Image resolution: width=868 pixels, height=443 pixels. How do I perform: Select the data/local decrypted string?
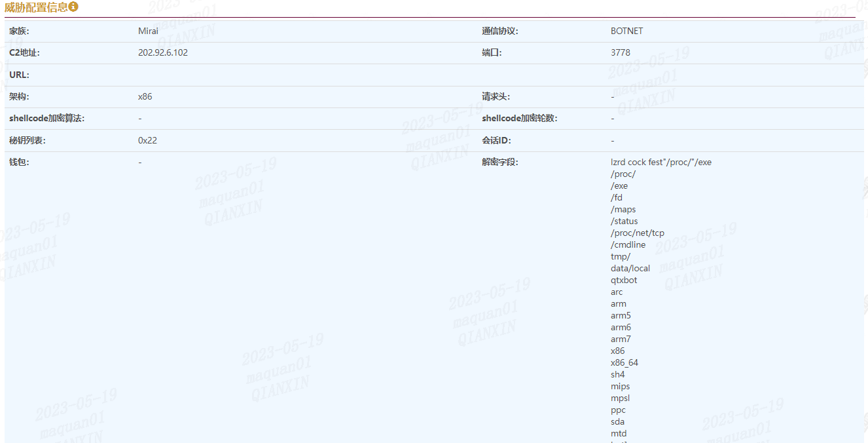coord(630,268)
